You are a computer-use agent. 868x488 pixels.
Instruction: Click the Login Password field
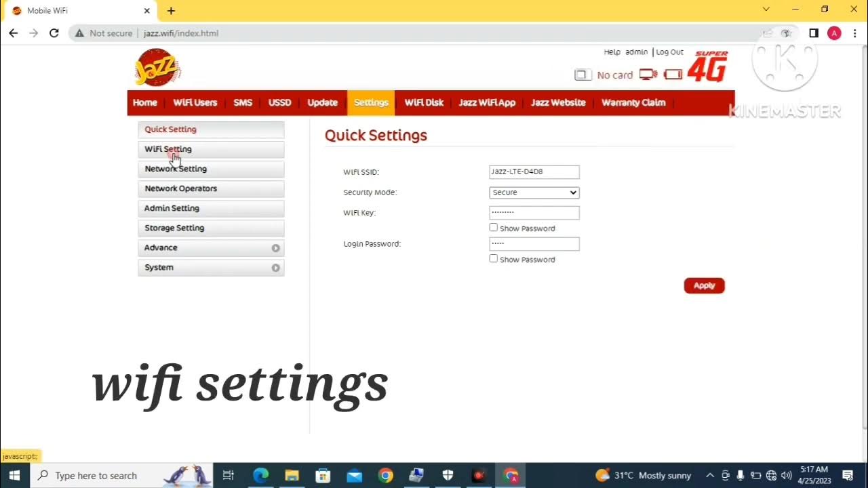coord(534,244)
